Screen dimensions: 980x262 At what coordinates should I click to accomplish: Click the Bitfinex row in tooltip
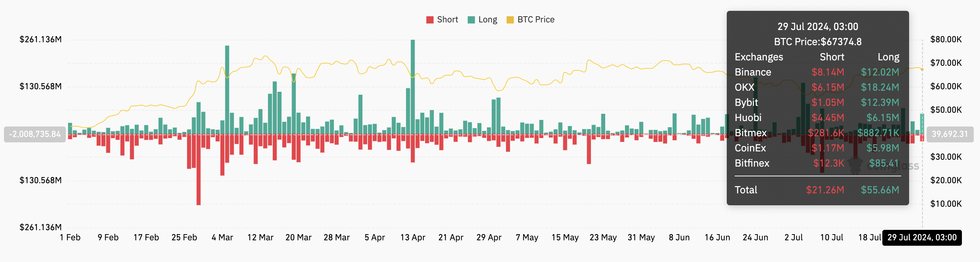point(817,163)
